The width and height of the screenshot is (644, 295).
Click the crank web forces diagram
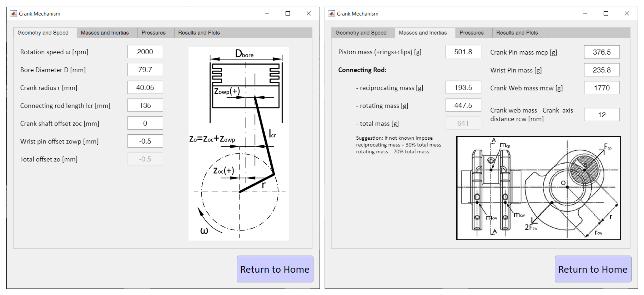[x=538, y=188]
